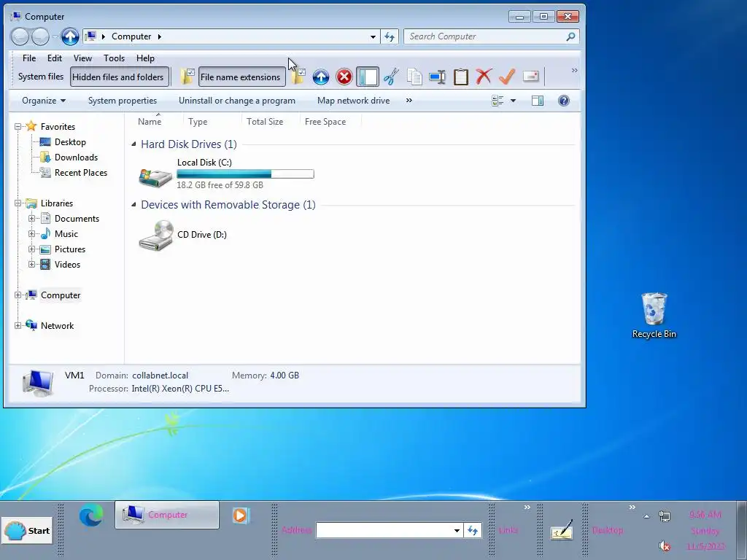Open view options dropdown arrow
Viewport: 747px width, 560px height.
(513, 101)
